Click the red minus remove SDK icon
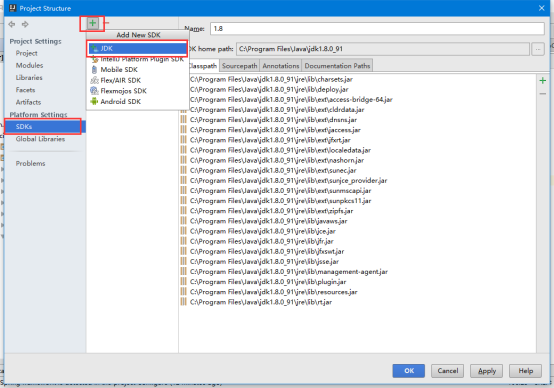The width and height of the screenshot is (554, 388). pos(107,23)
